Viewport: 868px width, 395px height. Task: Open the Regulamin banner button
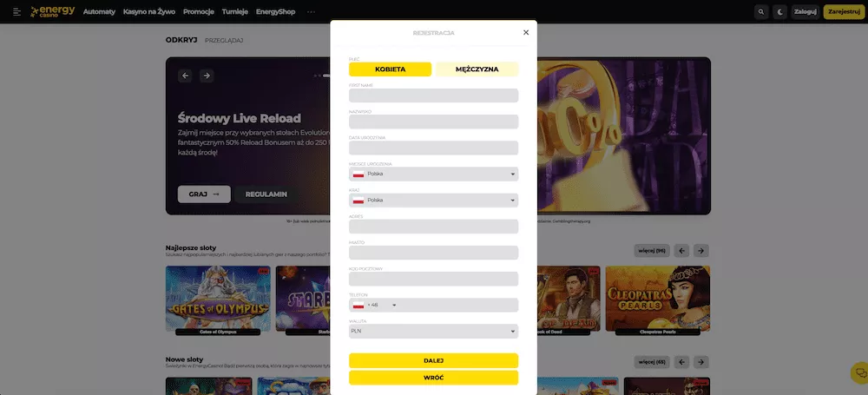[266, 194]
